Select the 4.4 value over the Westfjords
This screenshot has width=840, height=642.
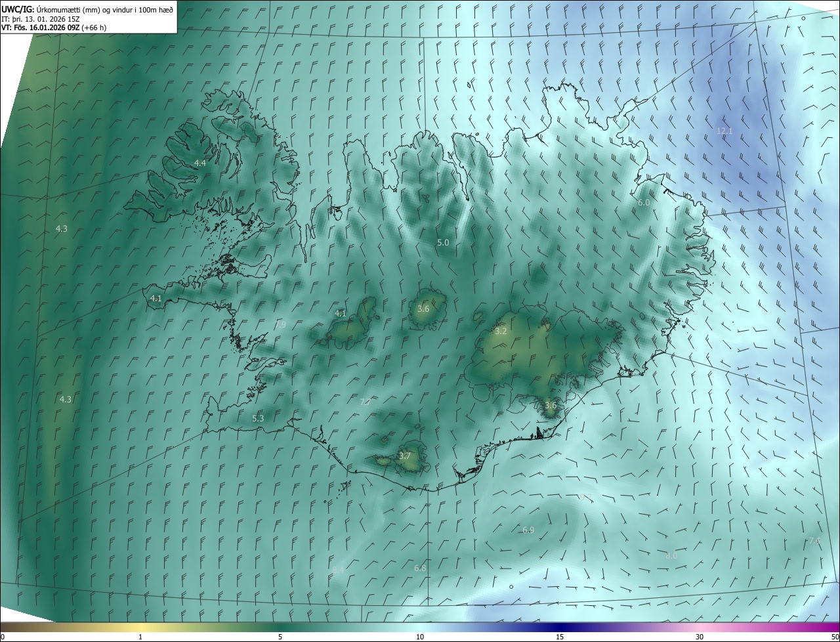199,163
